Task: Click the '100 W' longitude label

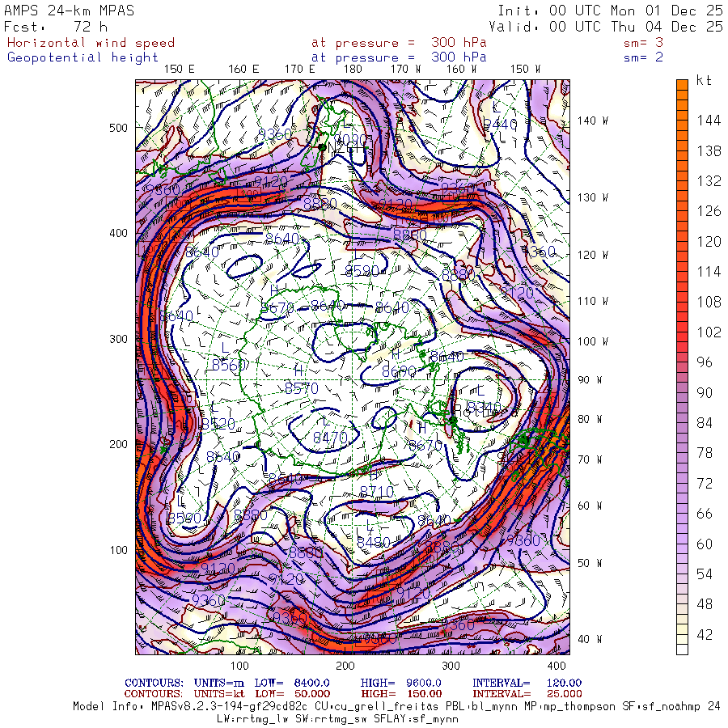Action: [x=592, y=341]
